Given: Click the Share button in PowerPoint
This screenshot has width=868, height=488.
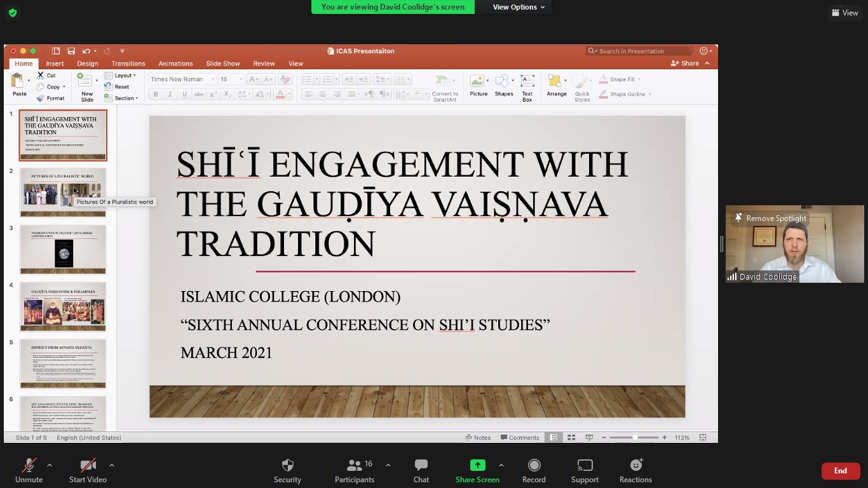Looking at the screenshot, I should click(x=685, y=64).
